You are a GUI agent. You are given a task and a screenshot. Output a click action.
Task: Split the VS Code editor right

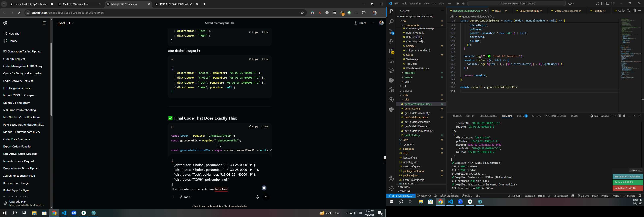click(x=634, y=11)
